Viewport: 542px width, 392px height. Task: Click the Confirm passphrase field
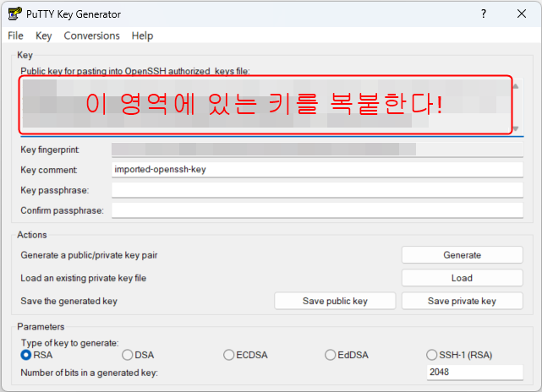coord(317,210)
